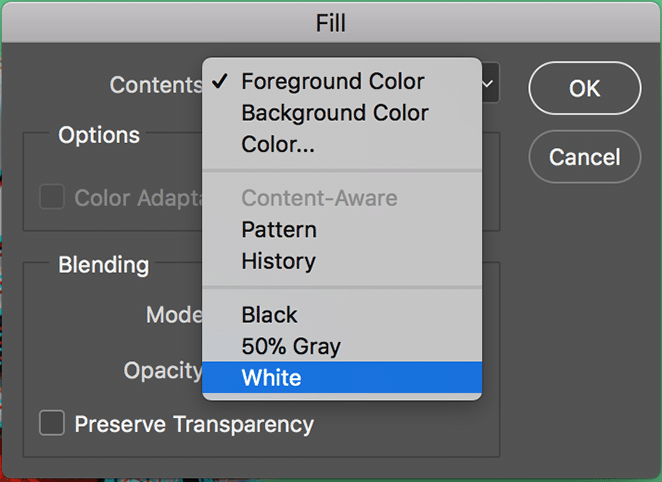The height and width of the screenshot is (482, 662).
Task: Choose Pattern as fill contents
Action: (279, 230)
